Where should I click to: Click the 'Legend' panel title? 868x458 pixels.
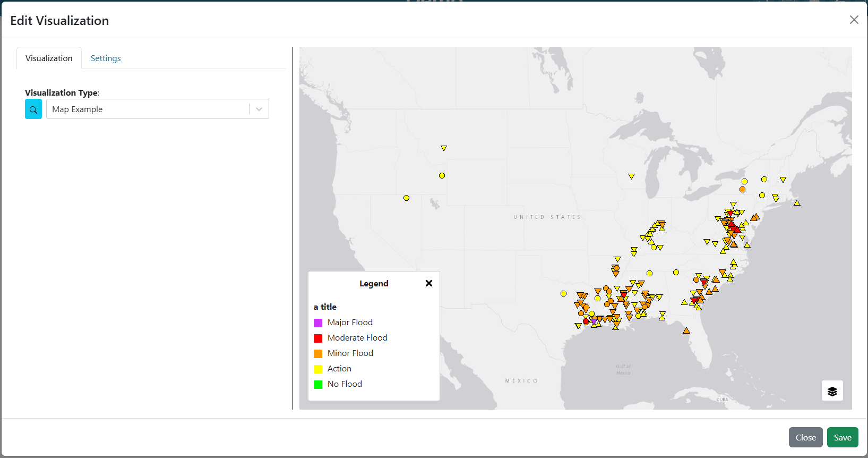[374, 284]
